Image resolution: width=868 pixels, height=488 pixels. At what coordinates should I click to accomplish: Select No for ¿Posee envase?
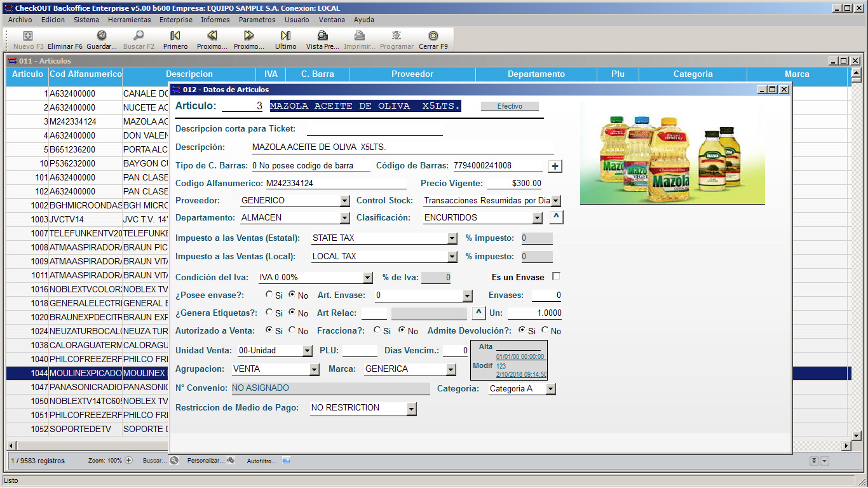click(x=292, y=295)
